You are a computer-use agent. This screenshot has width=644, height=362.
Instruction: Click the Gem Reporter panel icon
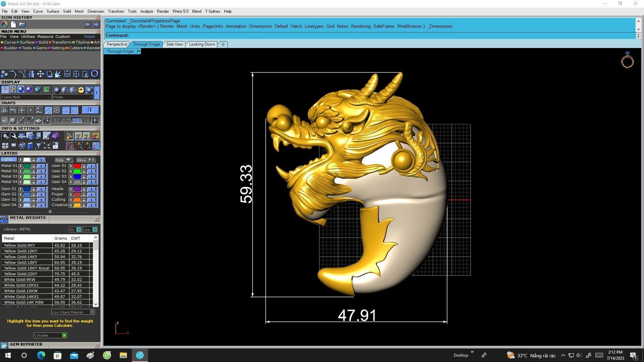point(4,345)
